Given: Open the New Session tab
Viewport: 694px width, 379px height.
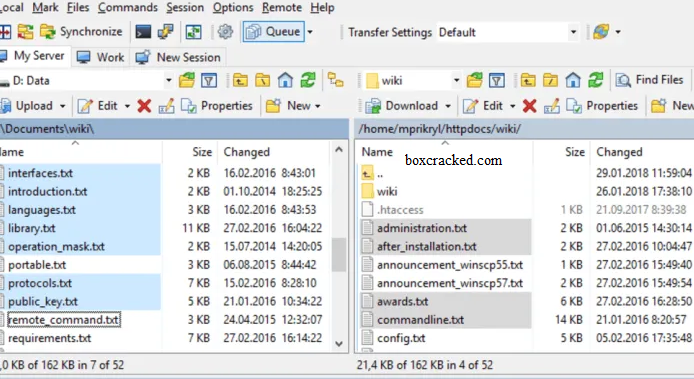Looking at the screenshot, I should pyautogui.click(x=178, y=57).
